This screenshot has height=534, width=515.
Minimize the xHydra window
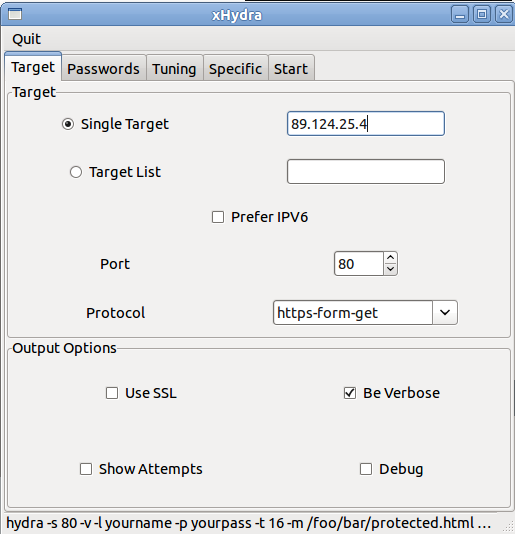pos(460,14)
